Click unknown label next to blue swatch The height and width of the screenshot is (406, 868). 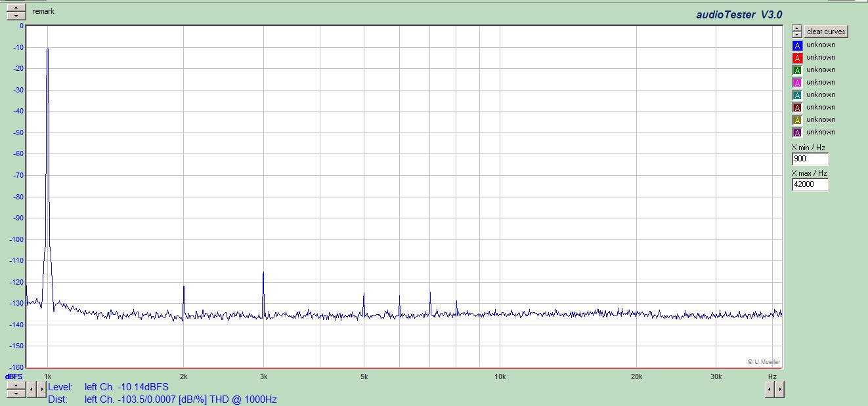pyautogui.click(x=821, y=45)
